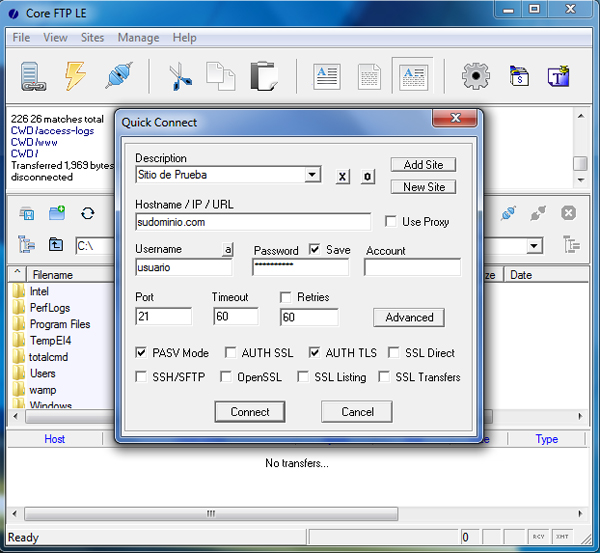Click the local directory tree icon
This screenshot has width=600, height=553.
[x=27, y=244]
